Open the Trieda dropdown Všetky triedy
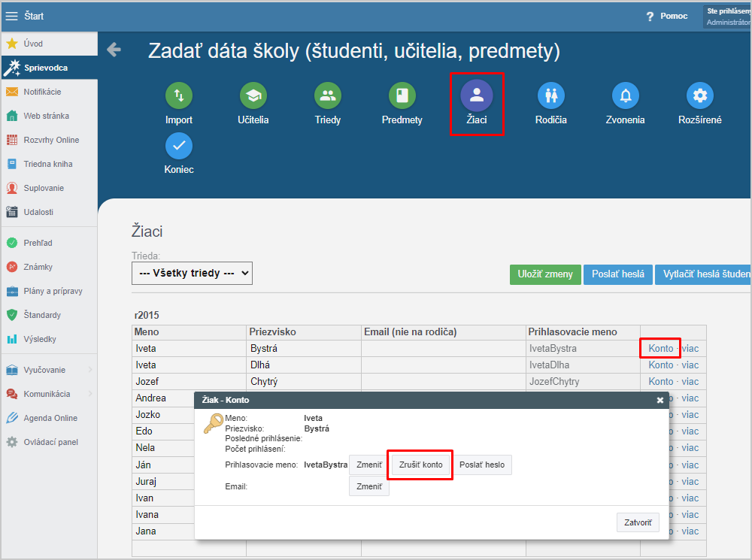Viewport: 752px width, 560px height. [x=192, y=273]
